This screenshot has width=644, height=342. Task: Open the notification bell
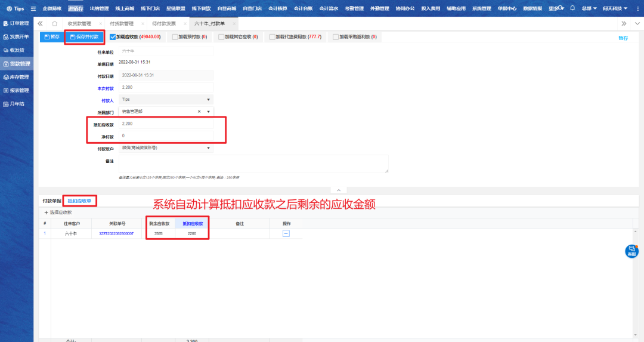click(x=572, y=8)
